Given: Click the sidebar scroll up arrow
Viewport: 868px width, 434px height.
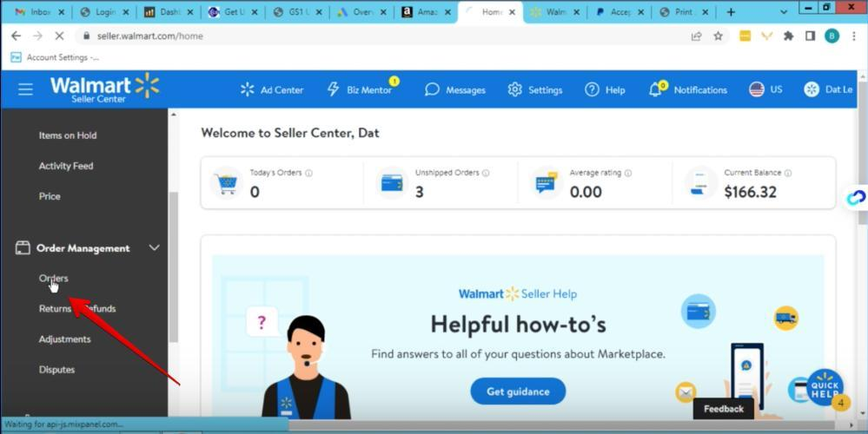Looking at the screenshot, I should tap(173, 115).
